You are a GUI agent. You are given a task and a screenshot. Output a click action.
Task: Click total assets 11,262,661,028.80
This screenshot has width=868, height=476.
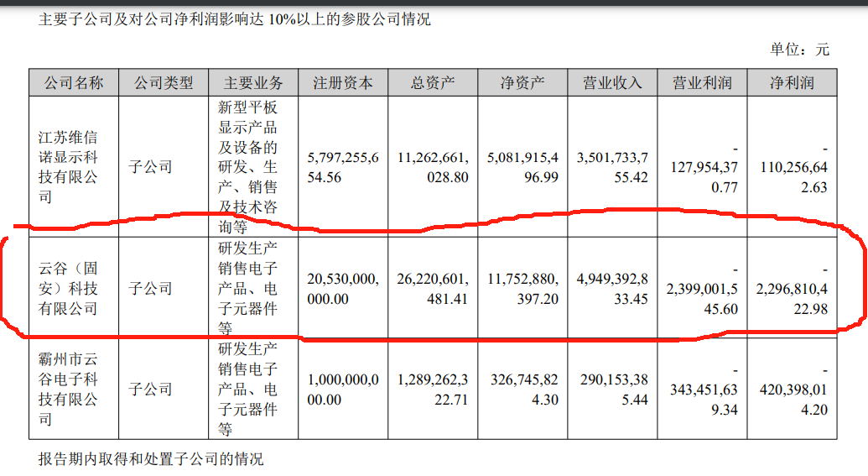click(433, 167)
